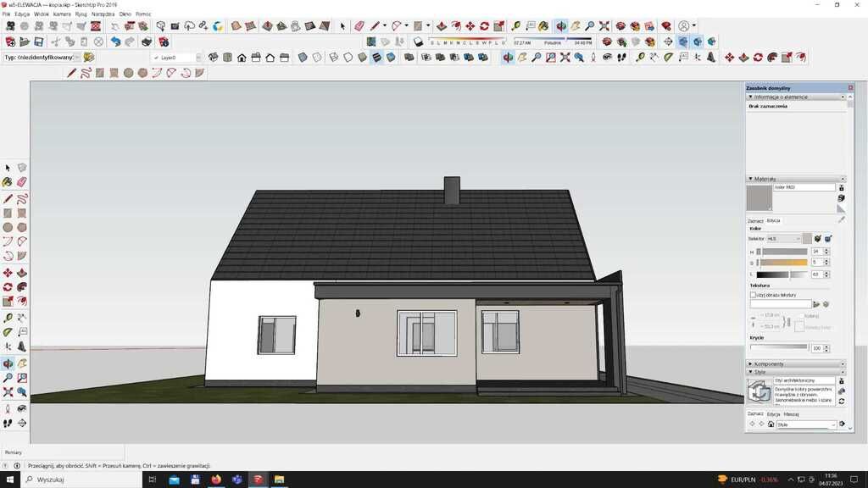The image size is (868, 488).
Task: Select the Paint Bucket tool in left toolbar
Action: click(x=8, y=182)
